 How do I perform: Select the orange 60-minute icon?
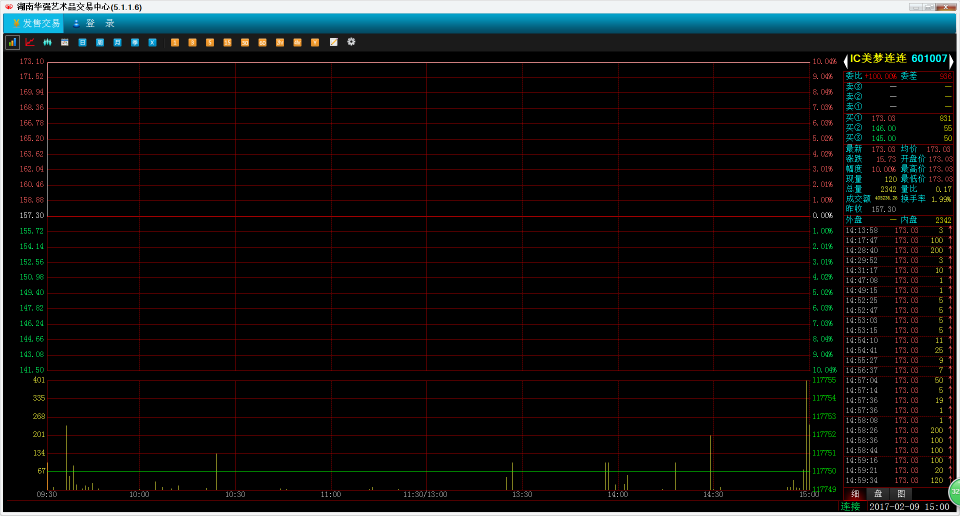click(x=262, y=42)
